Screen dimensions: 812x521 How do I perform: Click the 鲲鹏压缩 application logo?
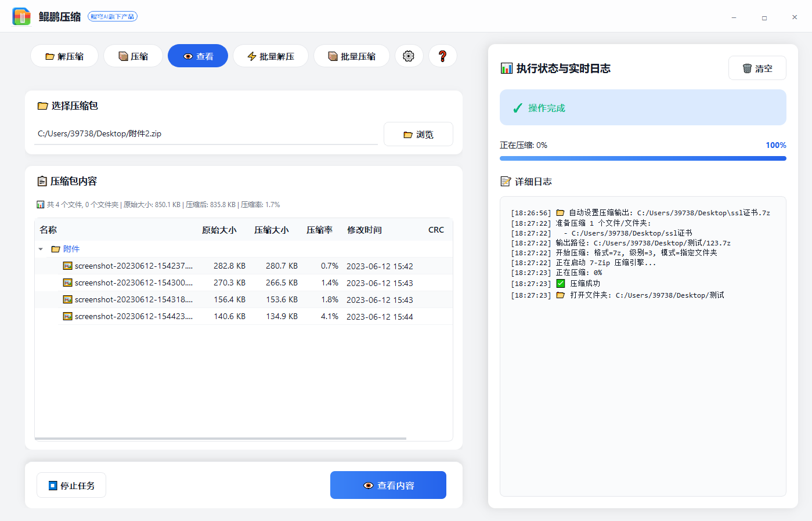21,16
